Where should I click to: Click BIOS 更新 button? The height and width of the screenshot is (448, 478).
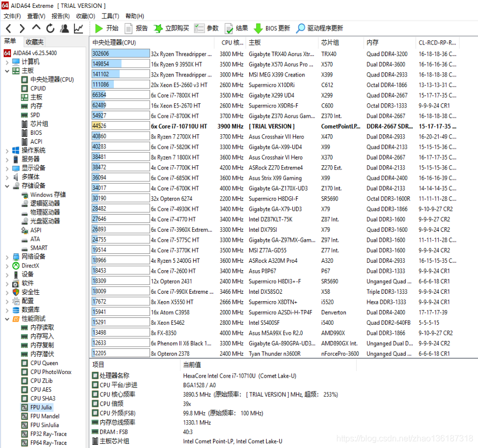[272, 28]
